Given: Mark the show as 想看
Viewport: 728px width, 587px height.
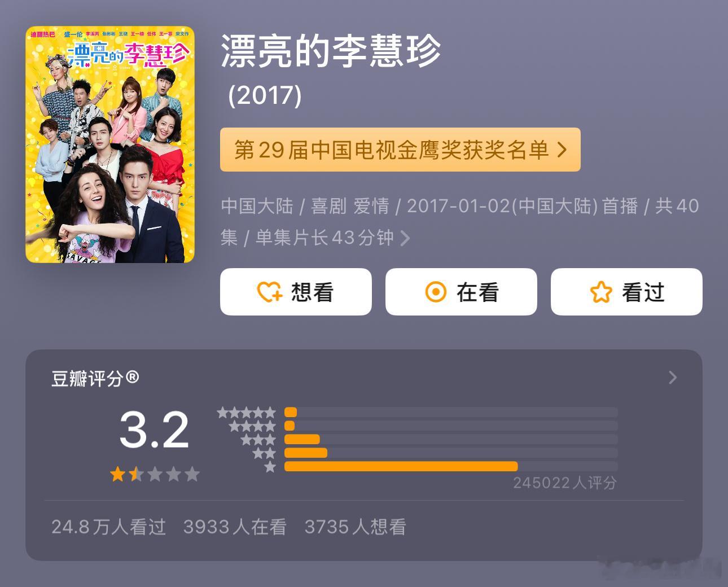Looking at the screenshot, I should pyautogui.click(x=296, y=292).
